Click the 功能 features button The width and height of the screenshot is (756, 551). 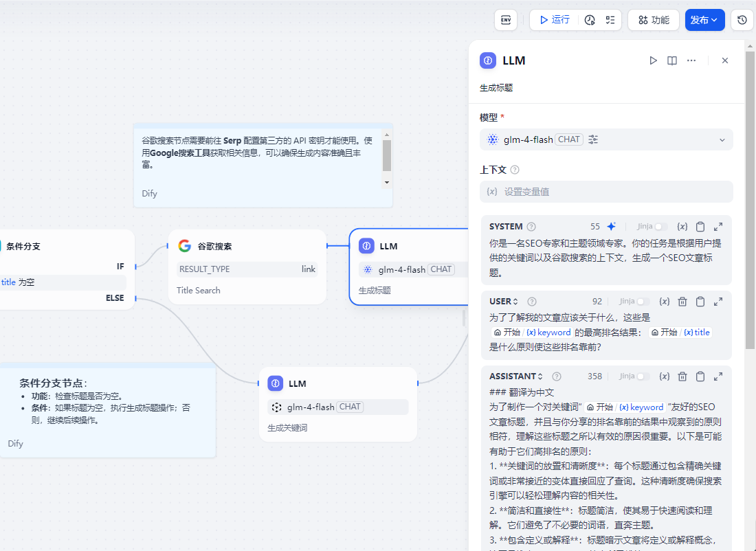coord(653,20)
